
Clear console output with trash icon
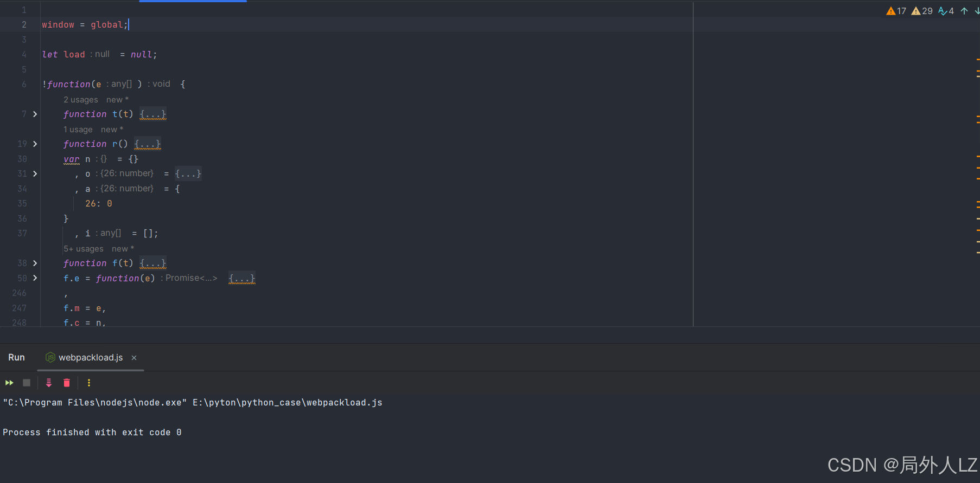coord(67,383)
